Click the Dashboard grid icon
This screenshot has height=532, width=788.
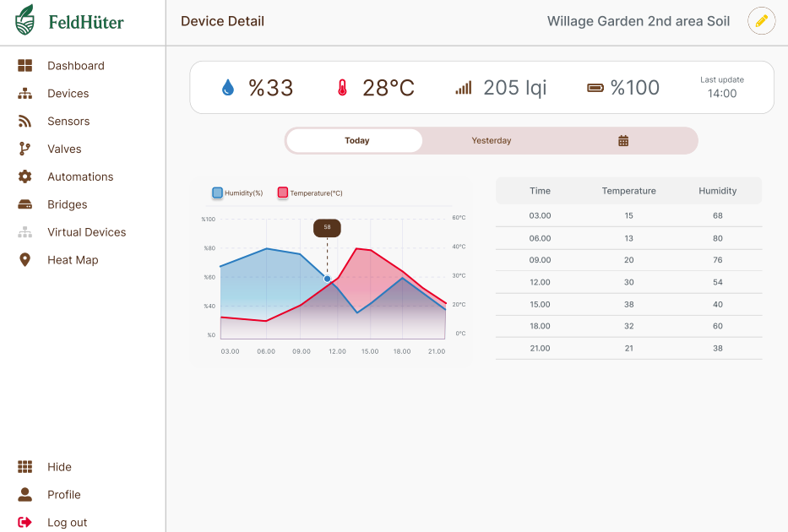coord(25,66)
